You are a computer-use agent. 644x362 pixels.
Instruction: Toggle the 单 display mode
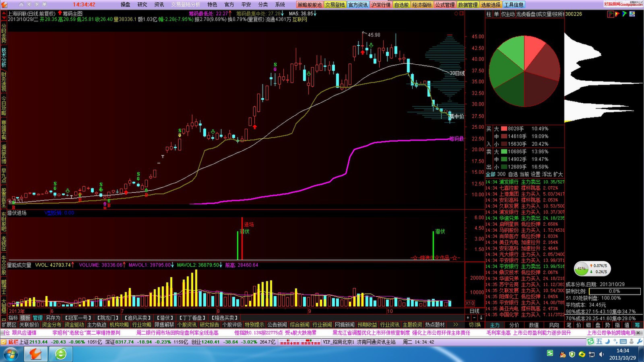[x=496, y=14]
